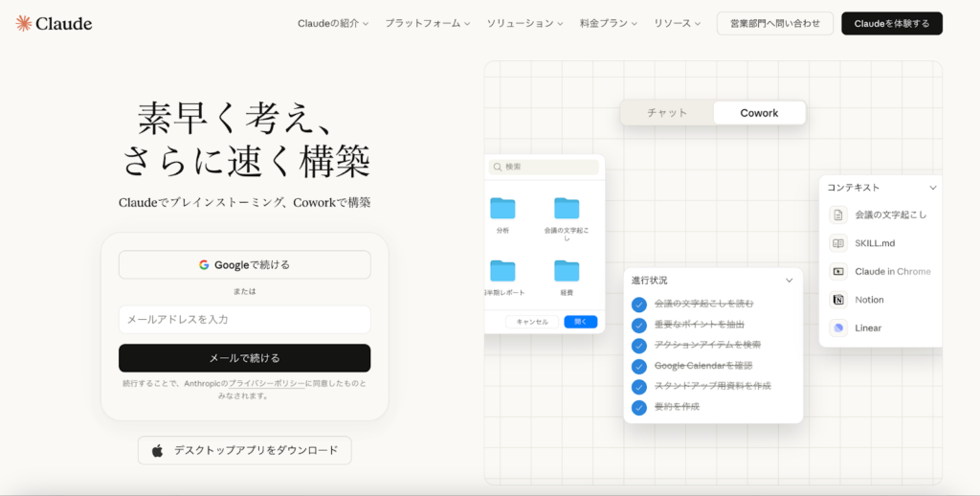Image resolution: width=980 pixels, height=496 pixels.
Task: Focus the メールアドレスを入力 field
Action: click(244, 319)
